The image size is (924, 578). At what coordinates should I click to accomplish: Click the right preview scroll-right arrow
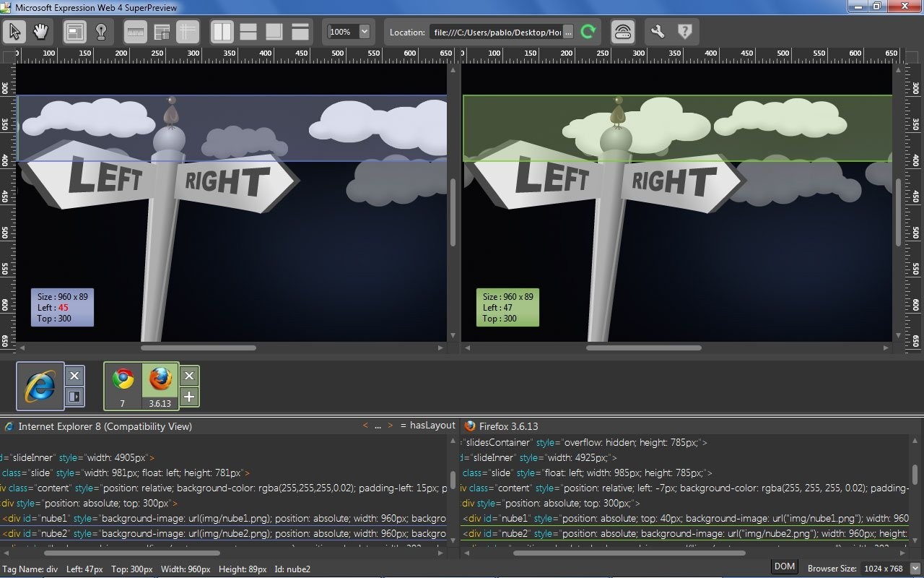tap(886, 348)
